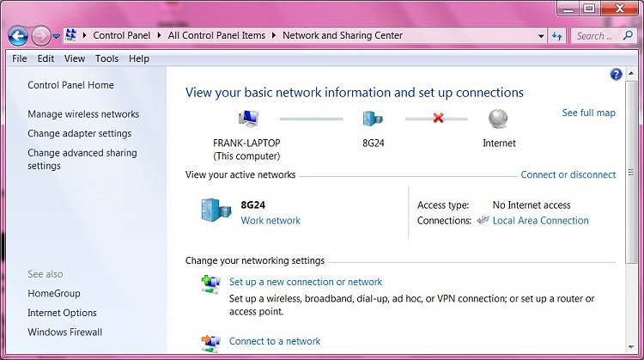Go to Control Panel Home

[x=70, y=85]
